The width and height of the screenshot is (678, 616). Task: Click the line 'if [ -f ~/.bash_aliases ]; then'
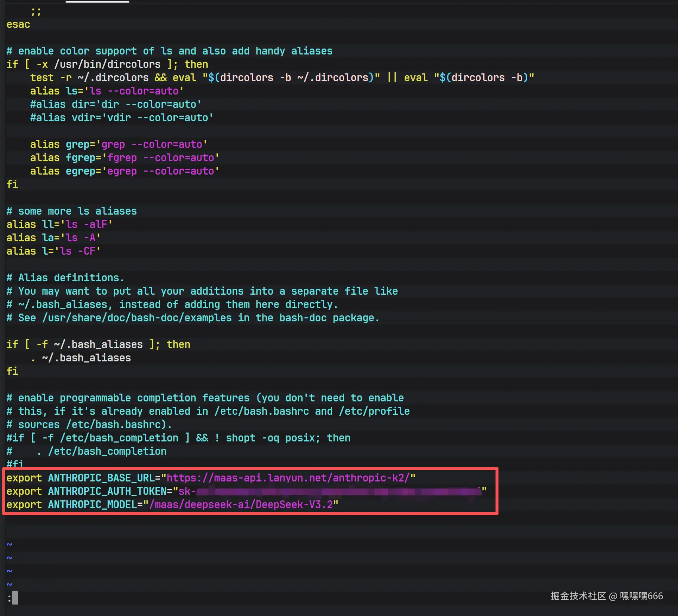[98, 345]
